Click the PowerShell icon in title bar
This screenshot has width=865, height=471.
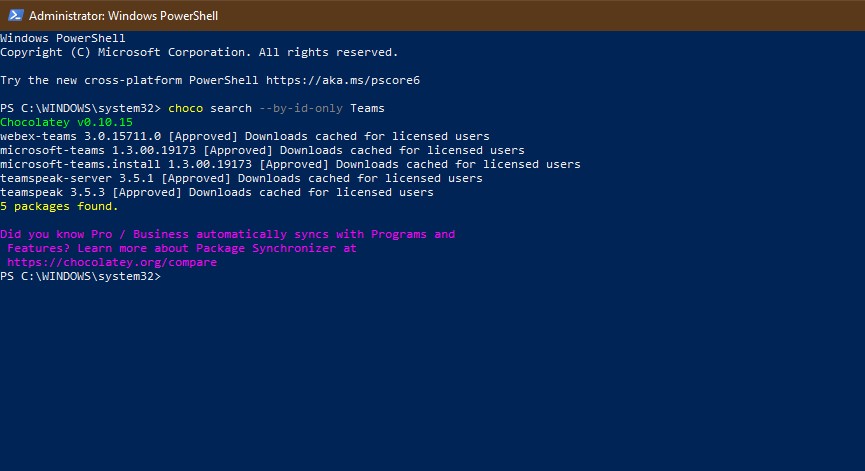14,15
